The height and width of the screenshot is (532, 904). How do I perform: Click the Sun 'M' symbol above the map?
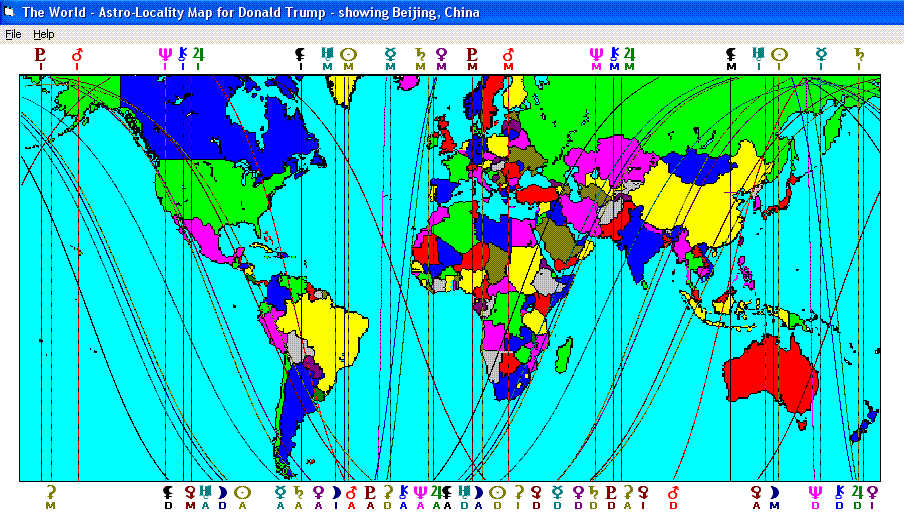[x=348, y=59]
